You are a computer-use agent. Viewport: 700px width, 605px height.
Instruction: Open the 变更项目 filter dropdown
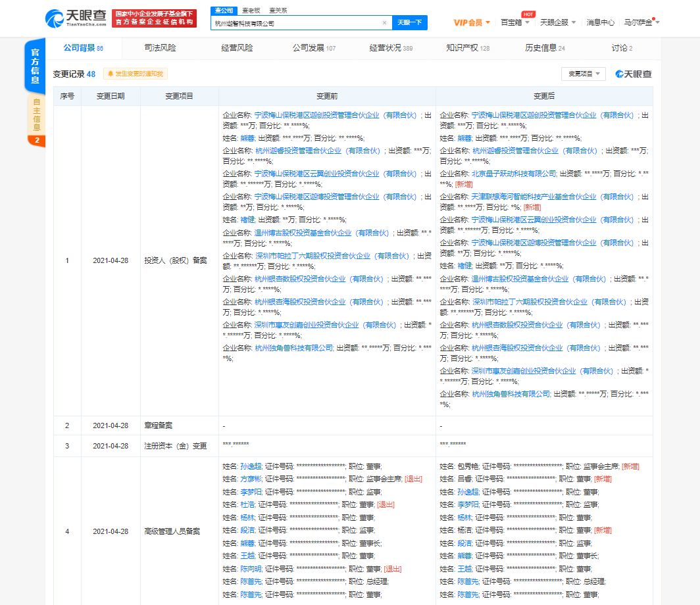pos(584,74)
